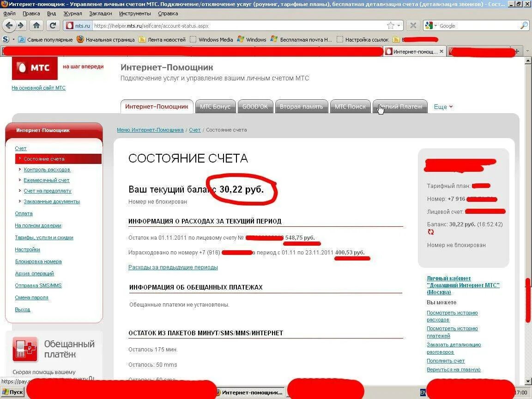Open the S toolbar icon in bookmarks bar
The height and width of the screenshot is (399, 532).
coord(6,39)
